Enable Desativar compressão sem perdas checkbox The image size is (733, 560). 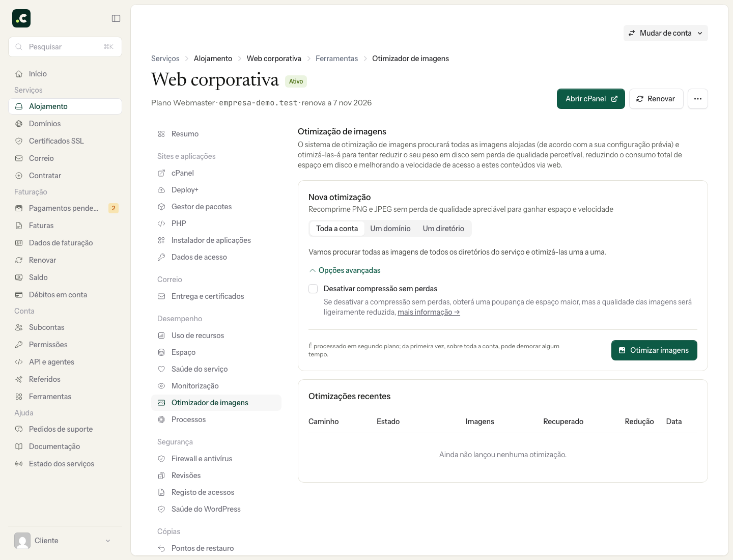point(313,289)
